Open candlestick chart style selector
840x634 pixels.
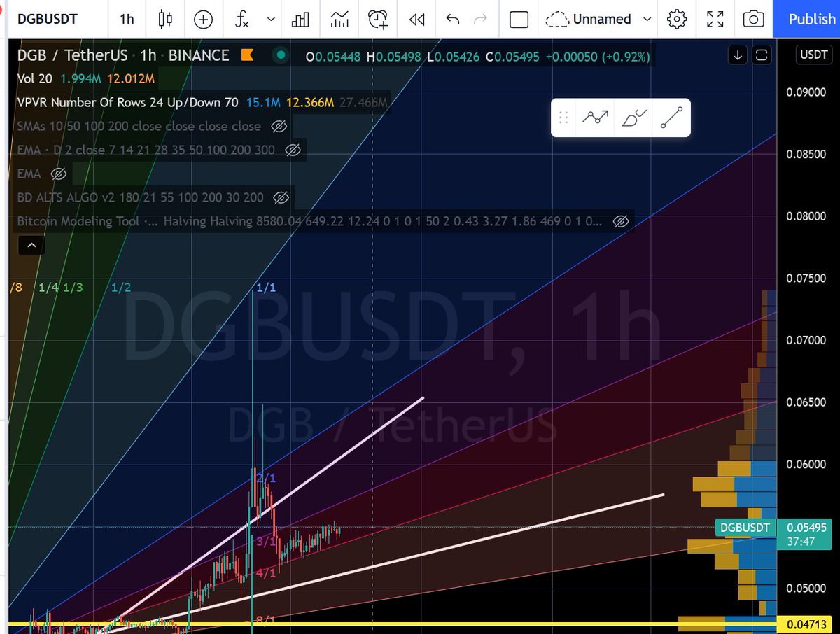click(165, 19)
